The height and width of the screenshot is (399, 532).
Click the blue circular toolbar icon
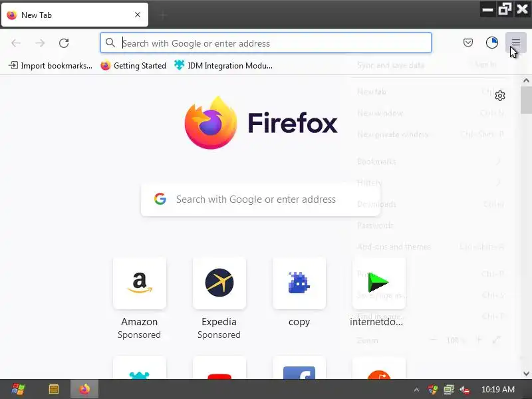pyautogui.click(x=492, y=43)
